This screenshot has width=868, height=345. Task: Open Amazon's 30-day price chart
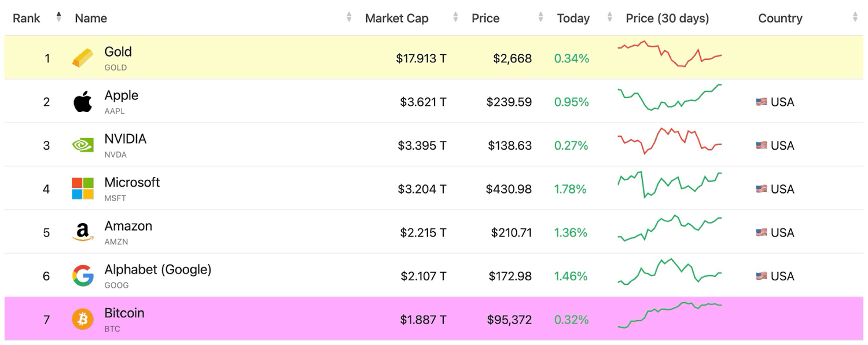click(x=670, y=228)
